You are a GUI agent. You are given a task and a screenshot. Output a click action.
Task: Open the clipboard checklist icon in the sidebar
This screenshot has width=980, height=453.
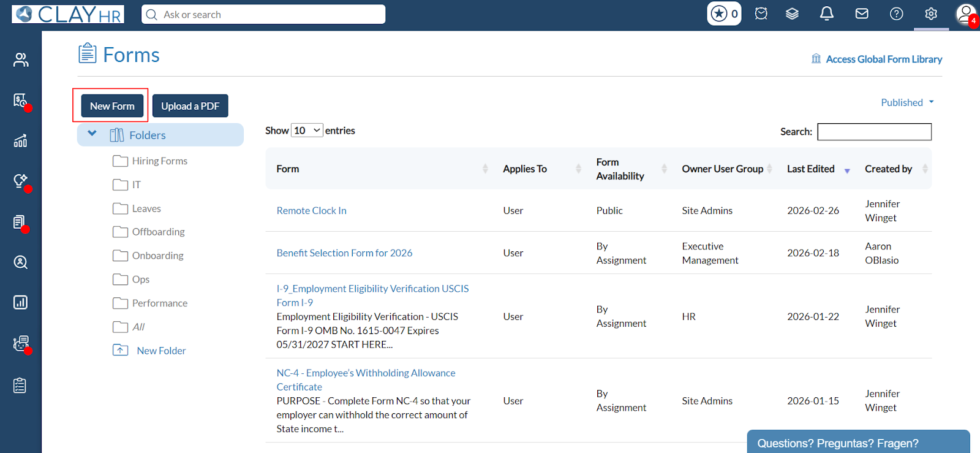[x=20, y=385]
